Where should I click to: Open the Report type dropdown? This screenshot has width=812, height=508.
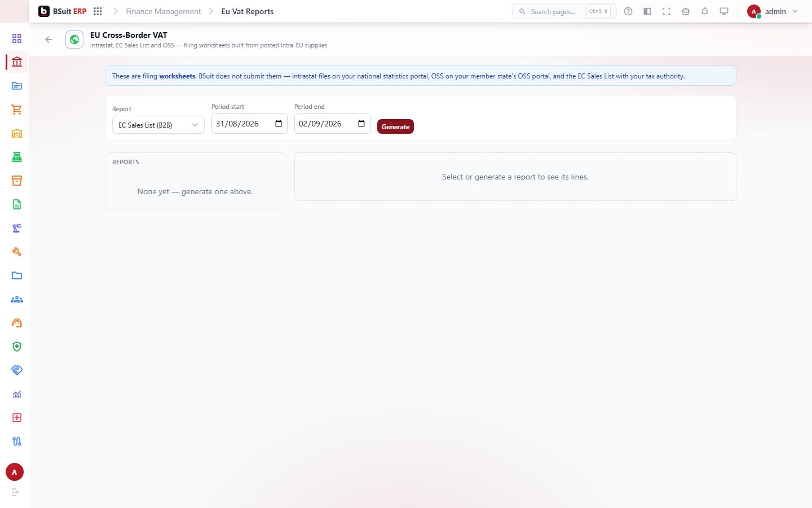[x=158, y=125]
